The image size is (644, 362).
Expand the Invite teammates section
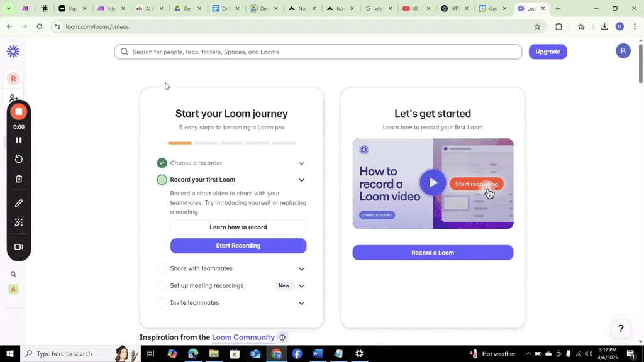(301, 302)
